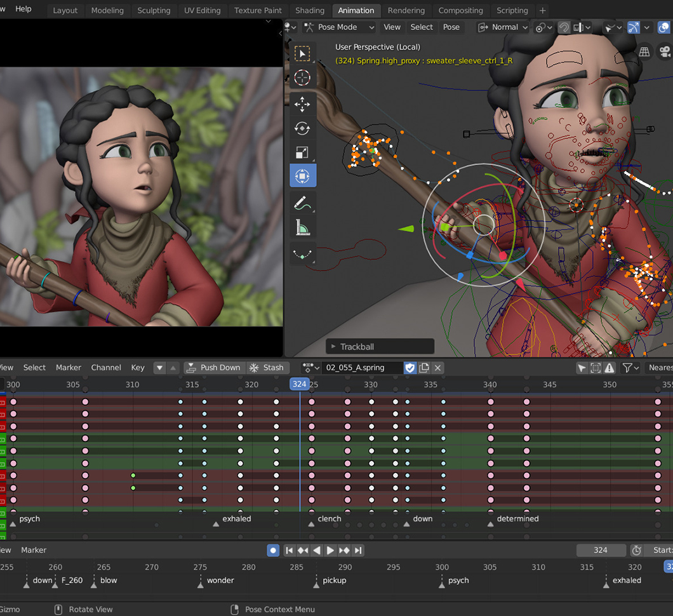
Task: Click the current frame field showing 324
Action: coord(601,550)
